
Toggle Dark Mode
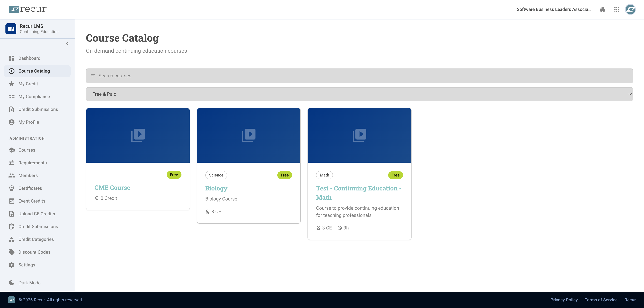pyautogui.click(x=25, y=283)
